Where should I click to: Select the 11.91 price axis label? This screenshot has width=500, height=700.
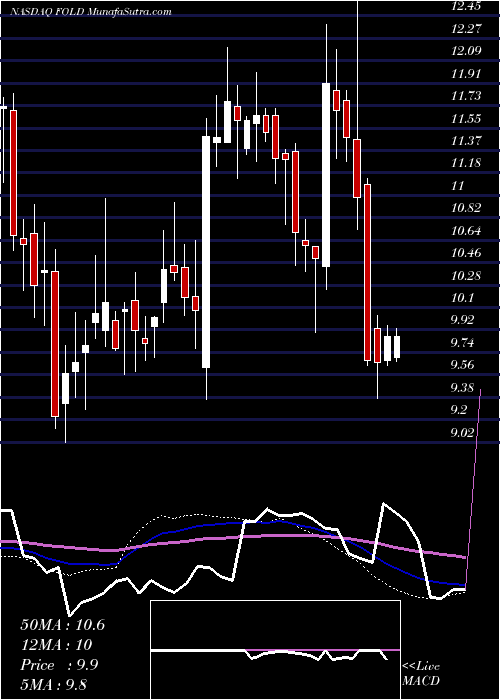pos(466,74)
